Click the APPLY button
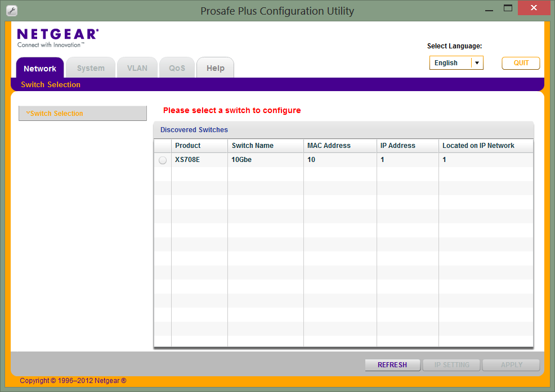Image resolution: width=555 pixels, height=392 pixels. point(512,365)
